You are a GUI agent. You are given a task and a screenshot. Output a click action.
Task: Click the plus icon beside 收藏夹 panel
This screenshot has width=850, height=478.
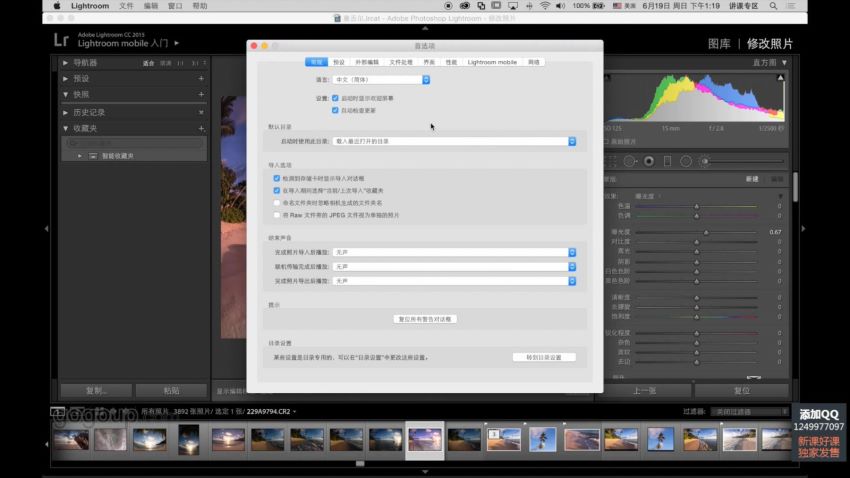[x=201, y=128]
